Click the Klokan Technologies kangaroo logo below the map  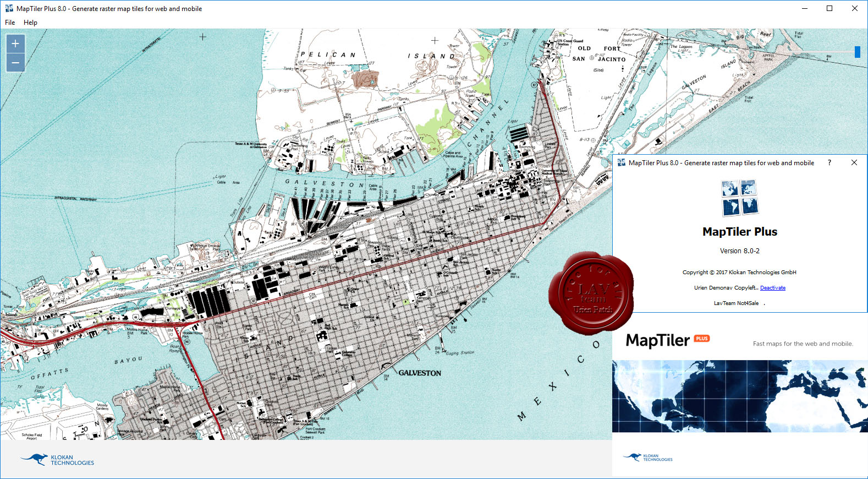(57, 460)
